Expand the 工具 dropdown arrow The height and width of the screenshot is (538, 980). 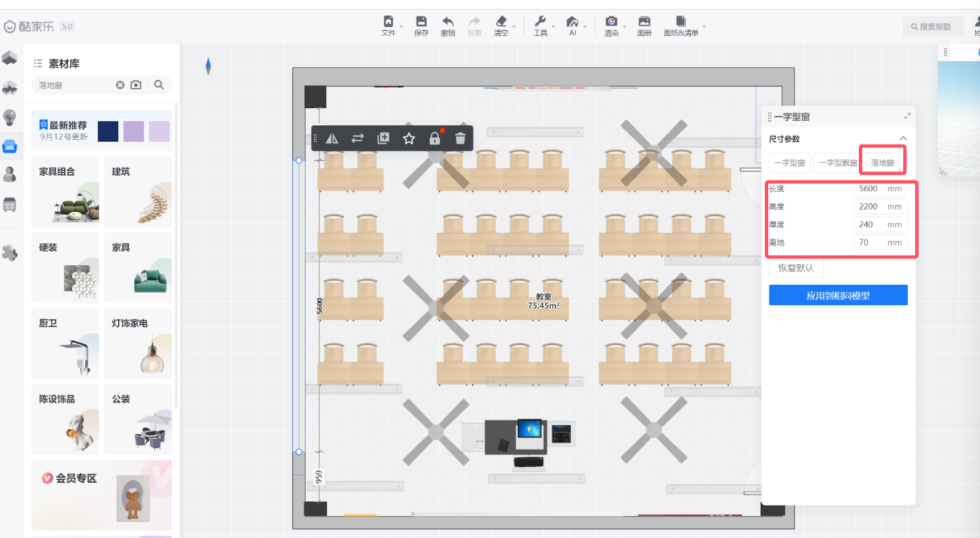tap(553, 27)
